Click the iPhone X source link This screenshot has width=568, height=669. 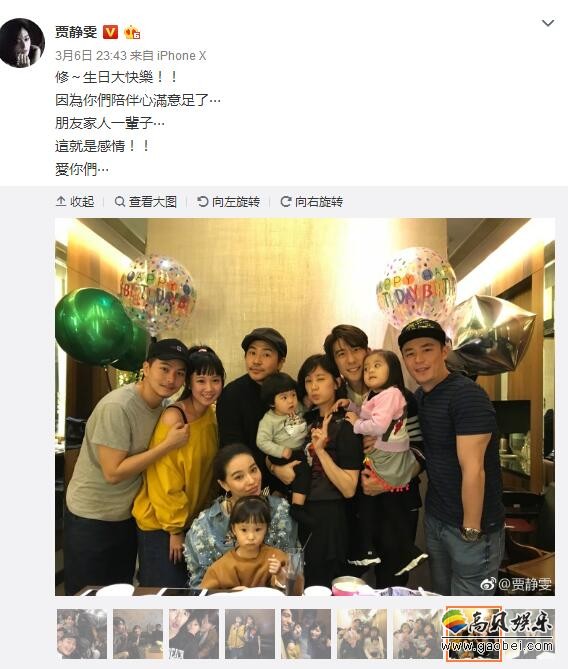181,55
